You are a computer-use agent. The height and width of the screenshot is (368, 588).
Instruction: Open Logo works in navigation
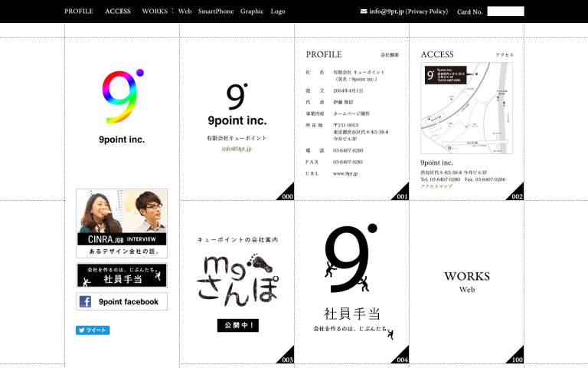coord(278,11)
